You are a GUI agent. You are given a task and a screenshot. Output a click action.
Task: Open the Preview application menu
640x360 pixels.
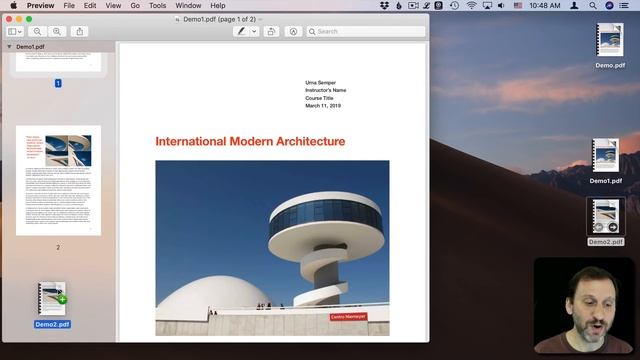click(40, 5)
